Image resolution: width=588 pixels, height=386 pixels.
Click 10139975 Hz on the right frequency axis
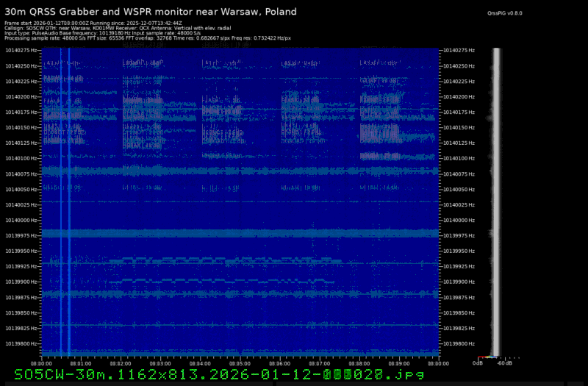459,235
